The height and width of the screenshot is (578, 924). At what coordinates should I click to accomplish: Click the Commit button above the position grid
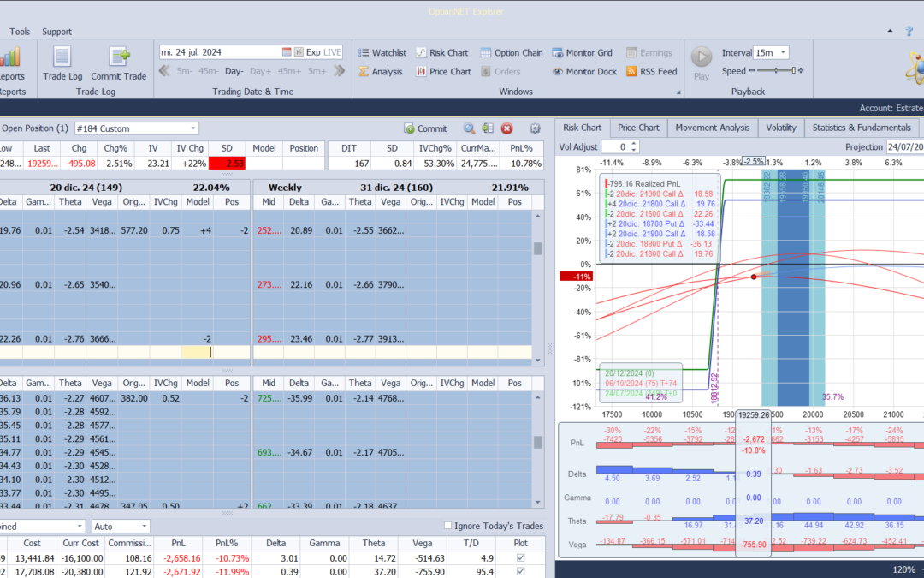pyautogui.click(x=425, y=128)
